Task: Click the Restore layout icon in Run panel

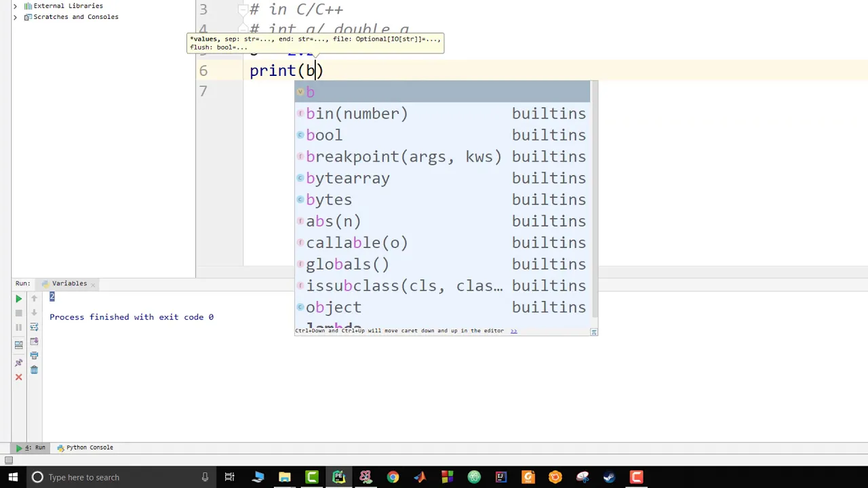Action: pos(18,344)
